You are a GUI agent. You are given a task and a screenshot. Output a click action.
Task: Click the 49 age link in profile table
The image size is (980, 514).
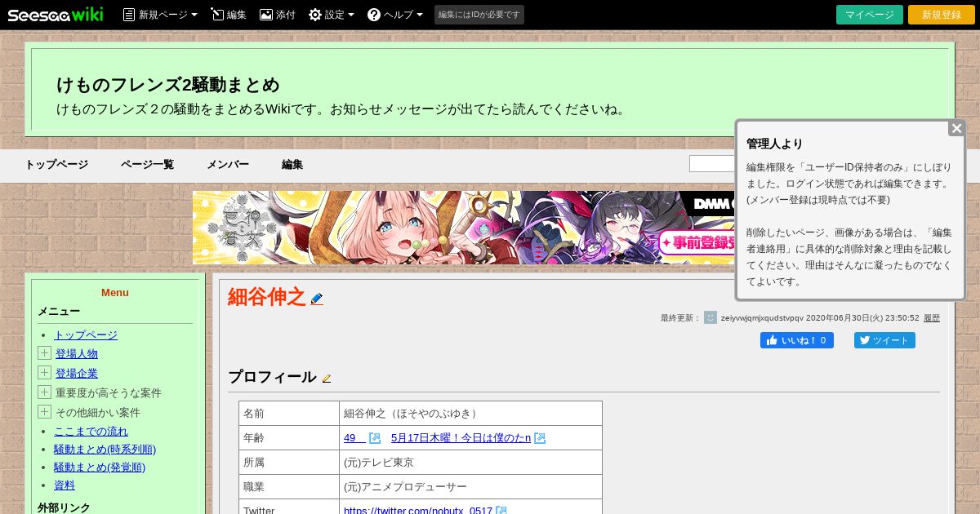click(x=354, y=438)
